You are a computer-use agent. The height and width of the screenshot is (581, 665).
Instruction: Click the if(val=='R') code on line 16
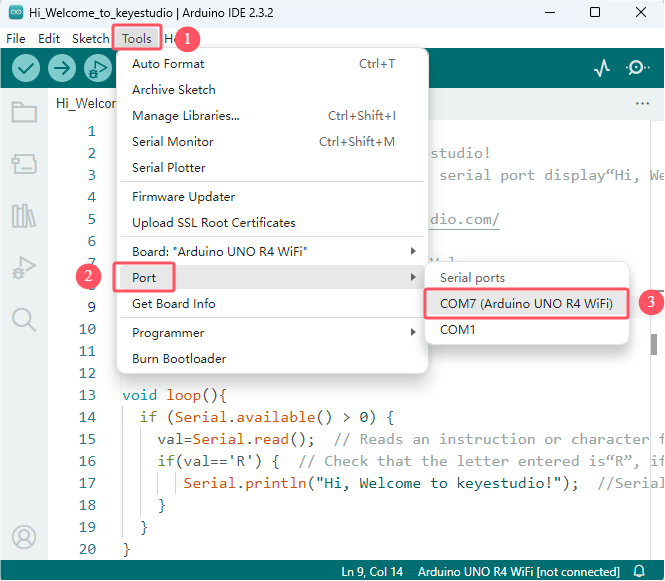(218, 461)
